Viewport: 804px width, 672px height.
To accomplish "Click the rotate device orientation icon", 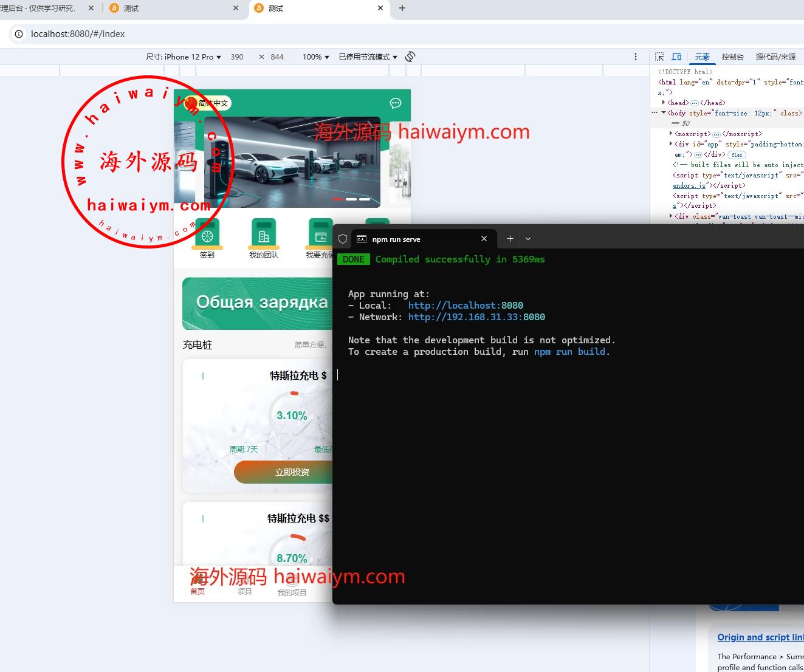I will (x=410, y=57).
